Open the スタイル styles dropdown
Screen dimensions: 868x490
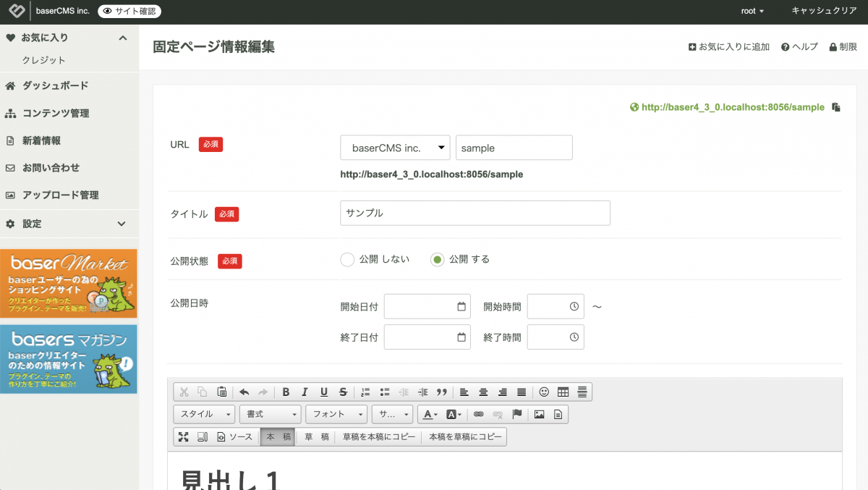coord(204,415)
